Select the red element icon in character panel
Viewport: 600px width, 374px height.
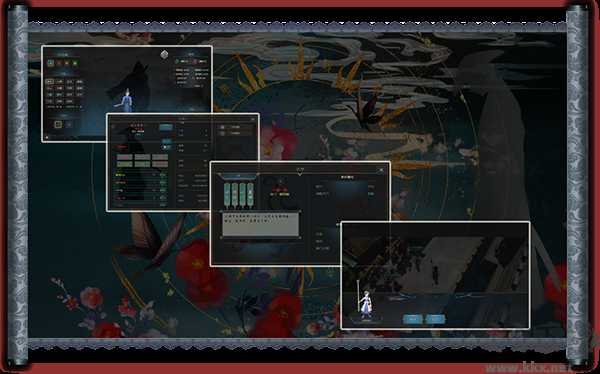(59, 63)
